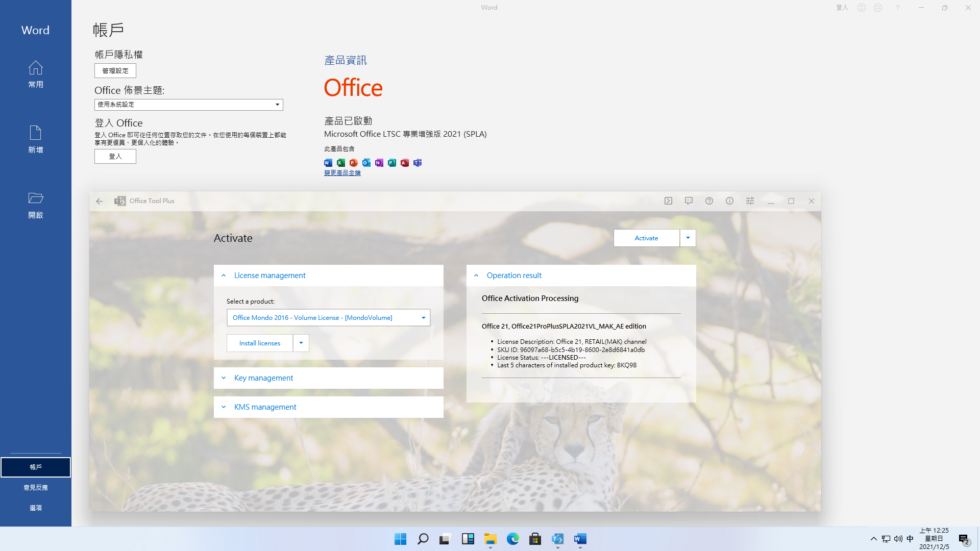
Task: Open Options (選項) in Word sidebar
Action: (36, 508)
